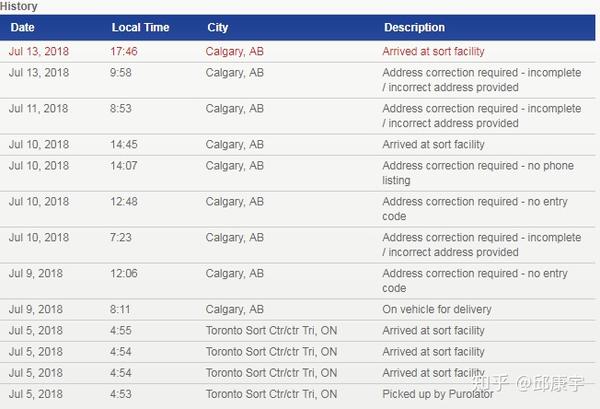Click the City column header

click(218, 28)
